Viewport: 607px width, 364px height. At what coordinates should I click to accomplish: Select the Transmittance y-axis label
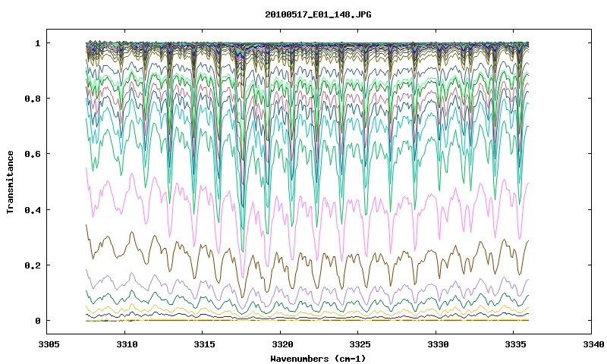coord(11,182)
